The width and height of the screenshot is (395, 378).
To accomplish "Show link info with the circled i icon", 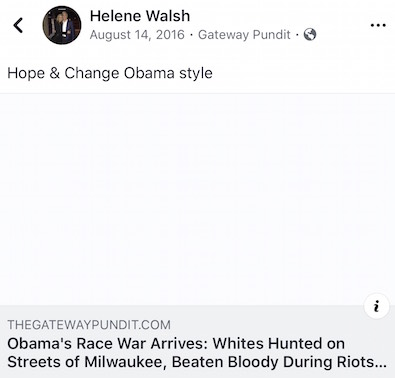I will (x=377, y=306).
